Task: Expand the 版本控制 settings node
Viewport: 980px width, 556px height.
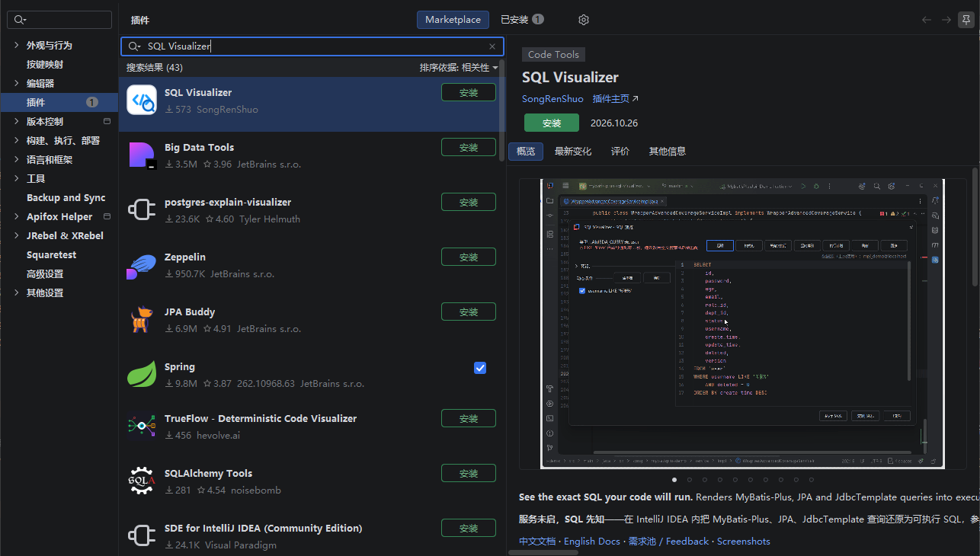Action: (x=16, y=122)
